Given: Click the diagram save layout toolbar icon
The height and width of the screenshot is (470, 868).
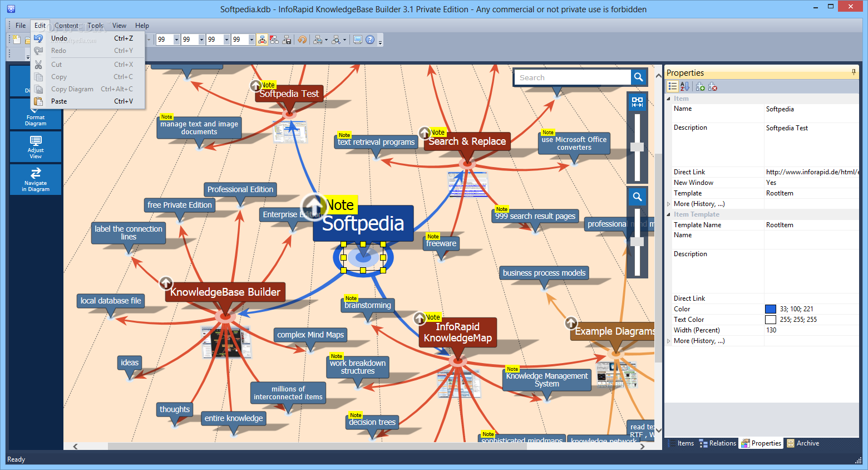Looking at the screenshot, I should [x=287, y=40].
